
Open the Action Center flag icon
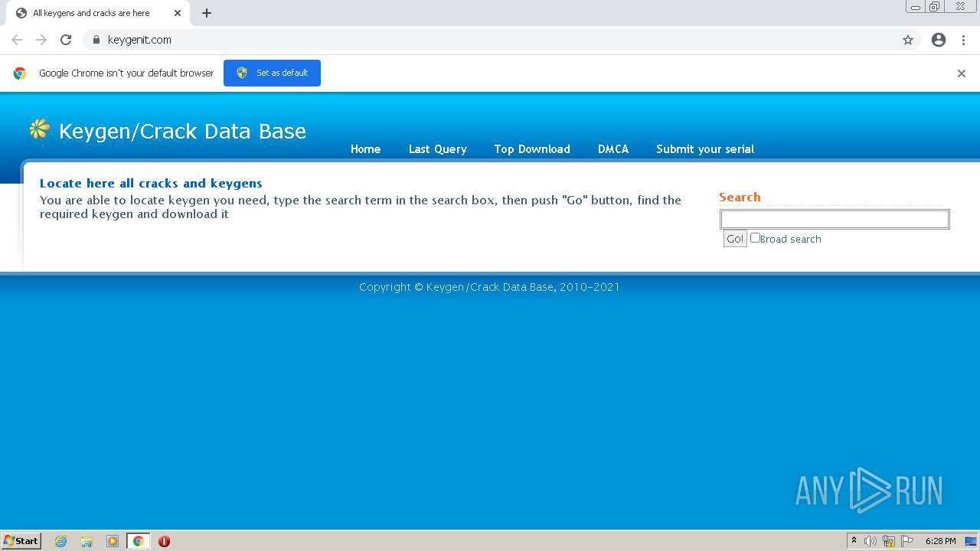[907, 541]
